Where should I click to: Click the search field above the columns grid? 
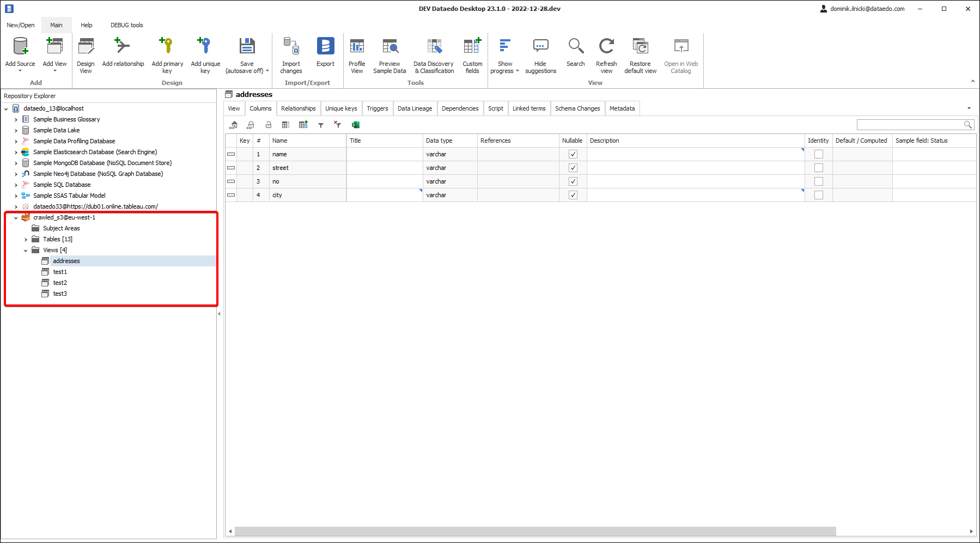[x=910, y=125]
